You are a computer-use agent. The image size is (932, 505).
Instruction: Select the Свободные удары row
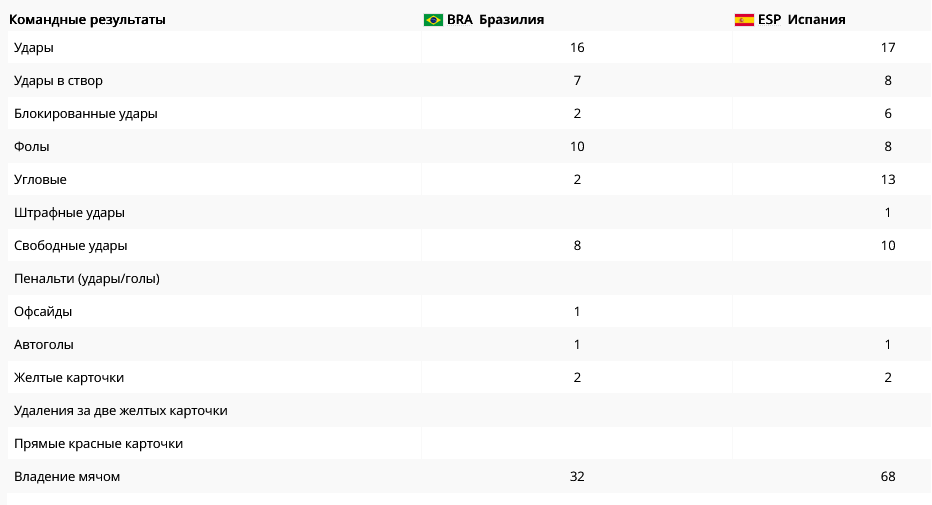point(71,245)
